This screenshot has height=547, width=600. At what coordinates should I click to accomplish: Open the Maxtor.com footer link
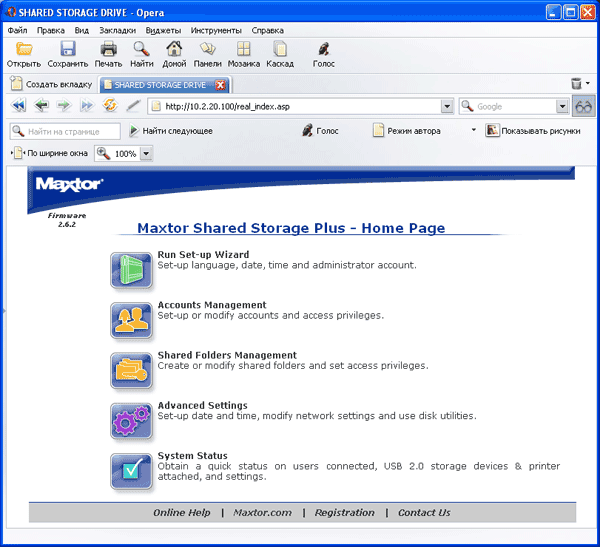tap(262, 513)
